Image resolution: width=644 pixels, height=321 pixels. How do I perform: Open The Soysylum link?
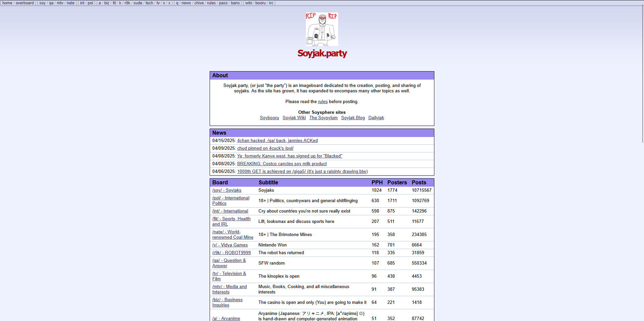tap(323, 118)
